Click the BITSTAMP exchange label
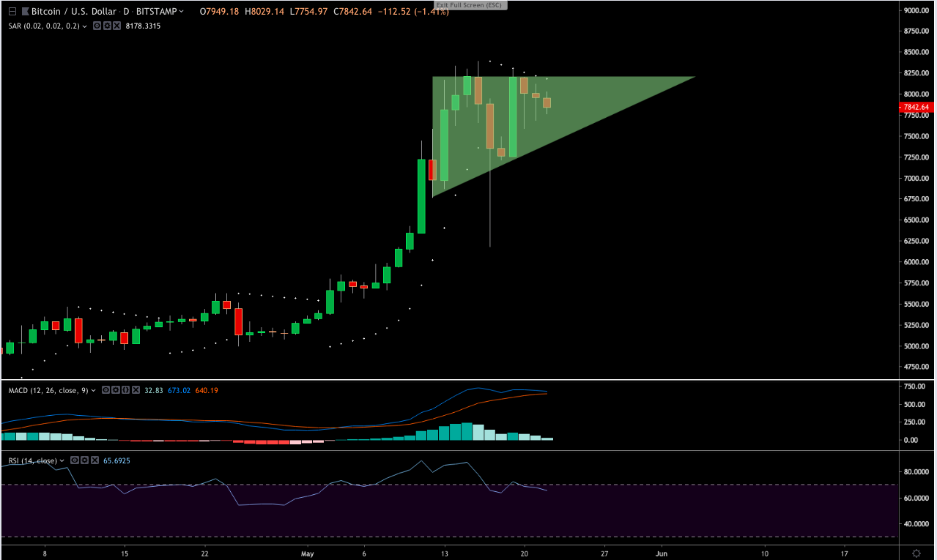Viewport: 937px width, 560px height. coord(157,11)
